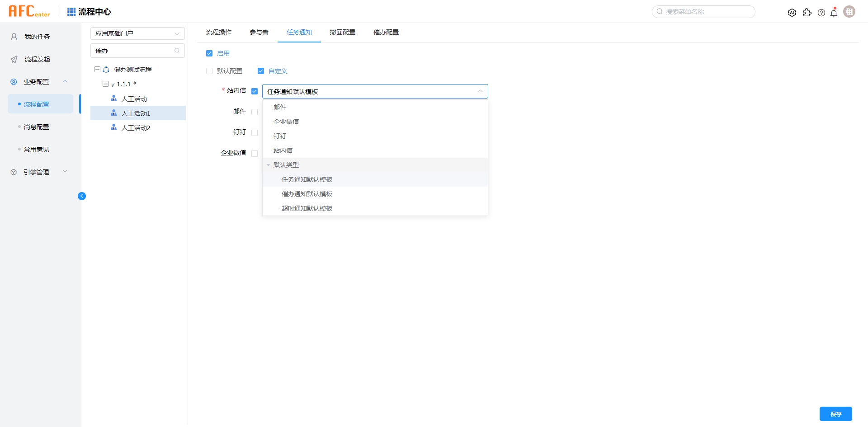Click the 保存 button
This screenshot has height=427, width=868.
pyautogui.click(x=835, y=414)
